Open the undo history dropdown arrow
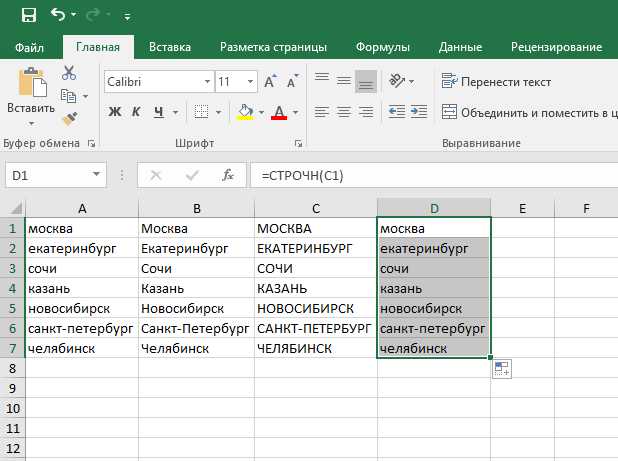 [x=74, y=15]
